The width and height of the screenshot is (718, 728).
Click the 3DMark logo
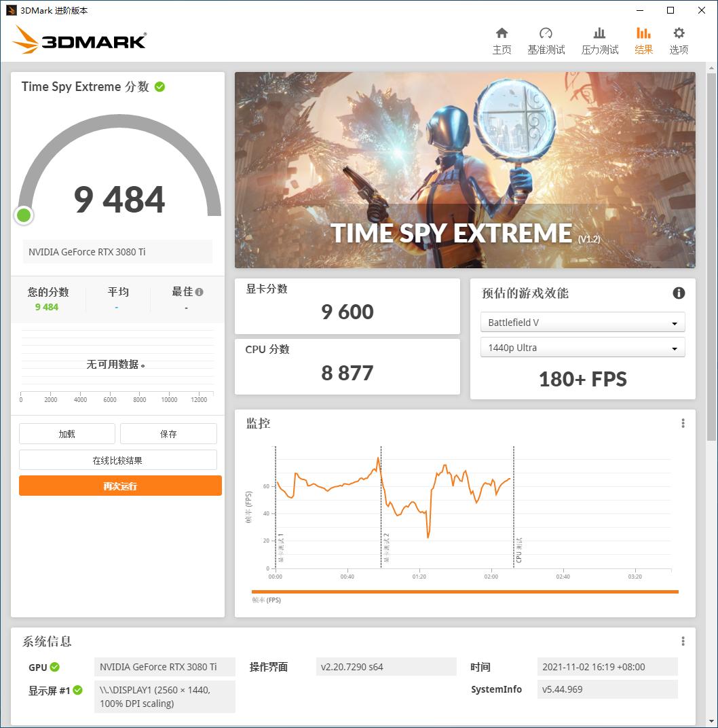(79, 40)
